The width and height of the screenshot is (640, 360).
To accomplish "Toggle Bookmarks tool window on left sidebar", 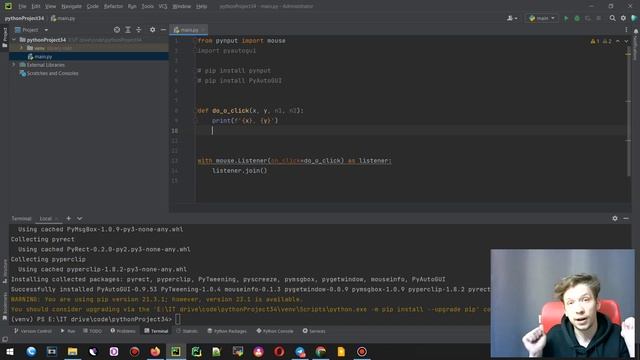I will pyautogui.click(x=4, y=306).
